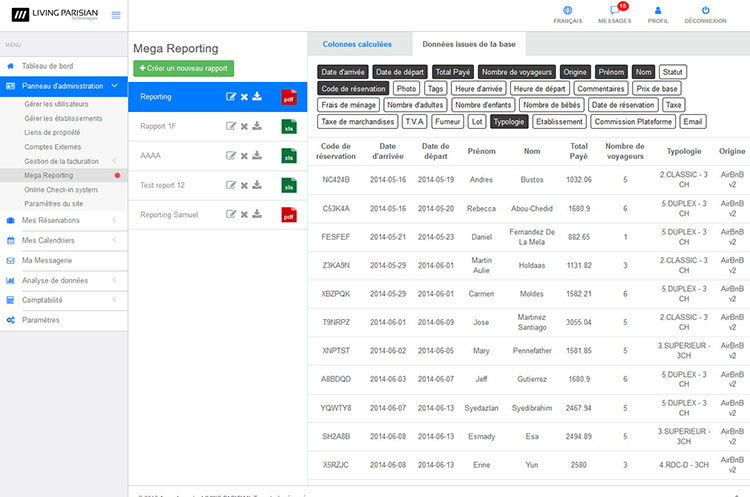Click the hamburger menu icon
The width and height of the screenshot is (750, 497).
pos(116,15)
